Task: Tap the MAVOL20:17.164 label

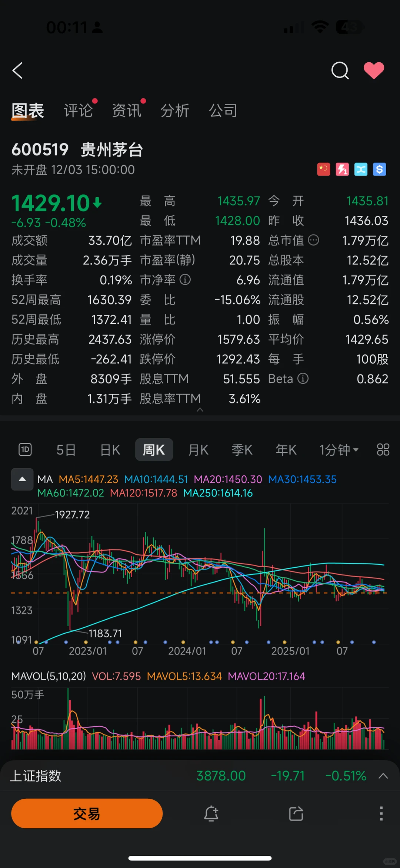Action: pos(267,676)
